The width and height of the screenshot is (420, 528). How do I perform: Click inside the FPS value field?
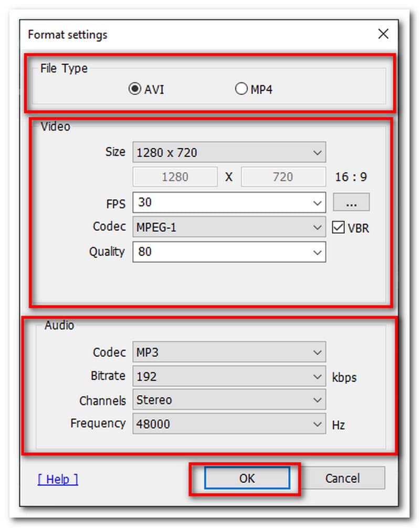[x=220, y=203]
